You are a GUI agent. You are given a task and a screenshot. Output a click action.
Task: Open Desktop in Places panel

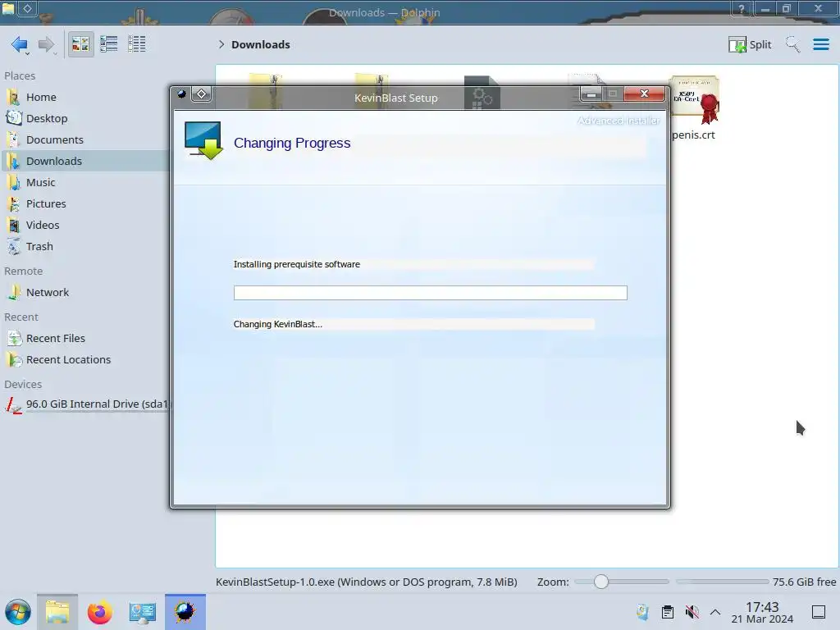85,118
